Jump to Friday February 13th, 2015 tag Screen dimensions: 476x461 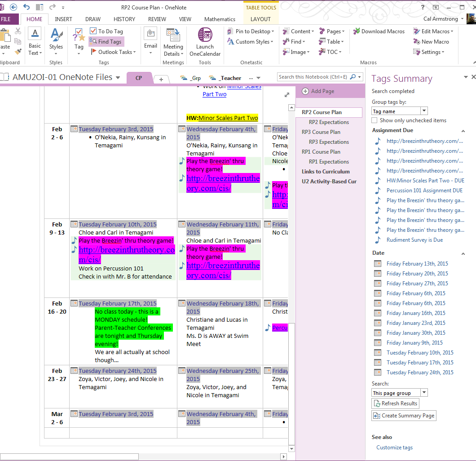417,264
